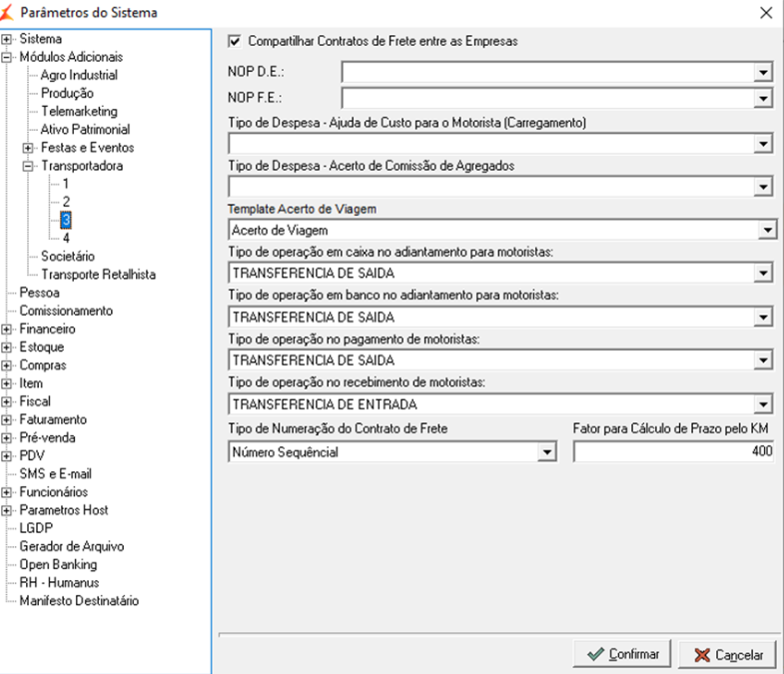Screen dimensions: 784x674
Task: Open the NOP F.E. dropdown
Action: pyautogui.click(x=763, y=99)
